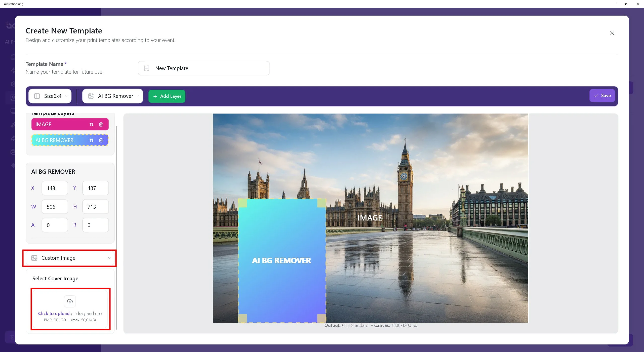Click the 'Create New Template' title
Image resolution: width=644 pixels, height=352 pixels.
tap(64, 31)
